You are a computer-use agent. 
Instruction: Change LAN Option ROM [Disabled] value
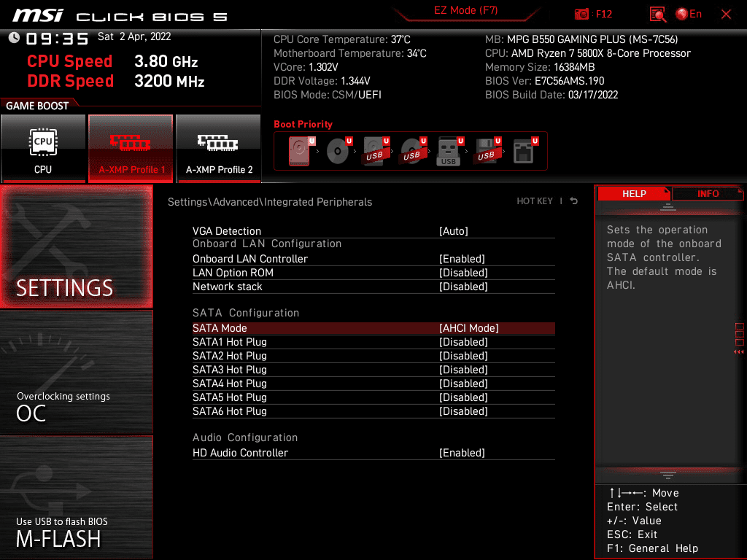[x=463, y=273]
